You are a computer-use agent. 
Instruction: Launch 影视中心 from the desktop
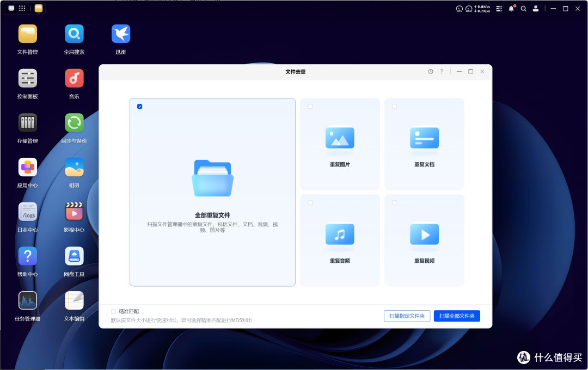tap(74, 212)
